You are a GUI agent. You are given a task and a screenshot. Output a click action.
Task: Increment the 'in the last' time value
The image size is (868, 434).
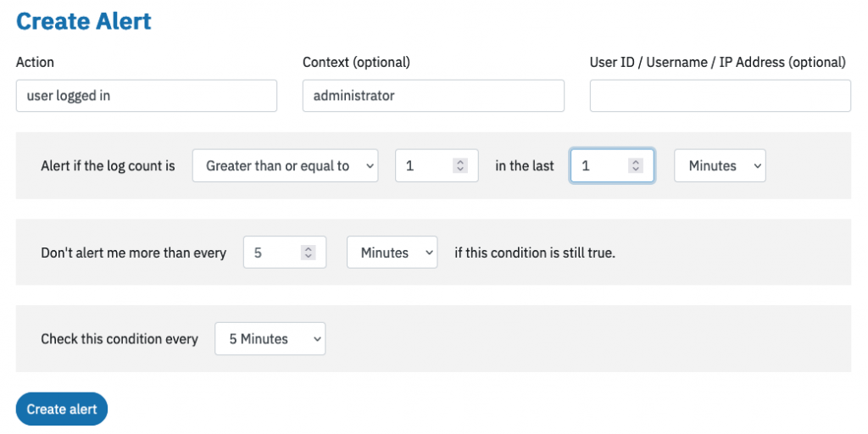pos(636,162)
